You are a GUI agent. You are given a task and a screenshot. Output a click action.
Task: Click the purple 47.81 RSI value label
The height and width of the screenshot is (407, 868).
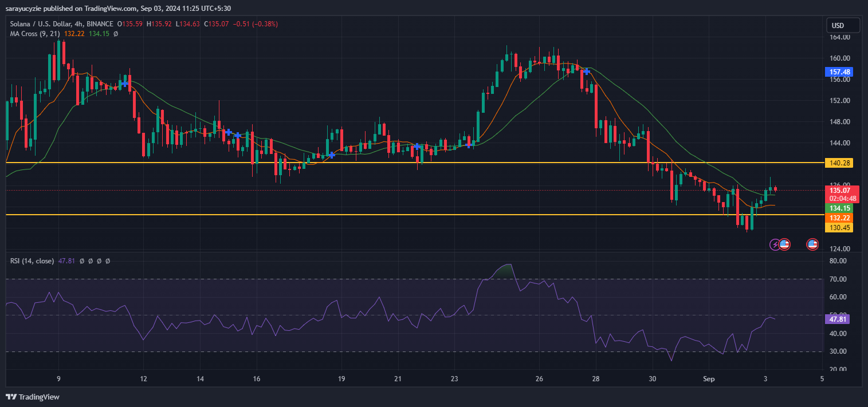click(837, 319)
